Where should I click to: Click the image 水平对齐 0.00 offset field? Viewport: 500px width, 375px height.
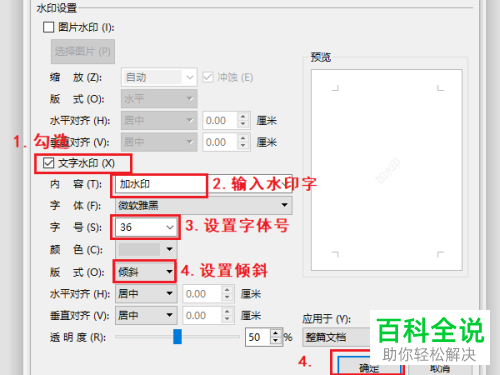(x=220, y=120)
